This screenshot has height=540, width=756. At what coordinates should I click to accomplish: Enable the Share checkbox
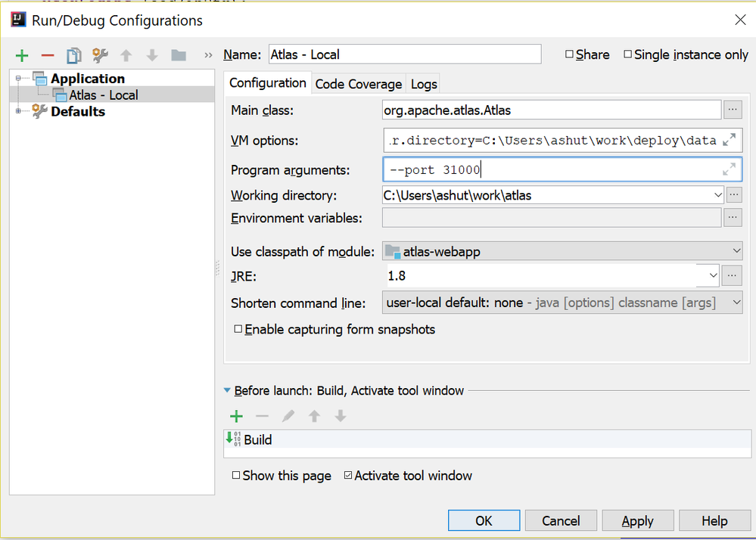570,54
